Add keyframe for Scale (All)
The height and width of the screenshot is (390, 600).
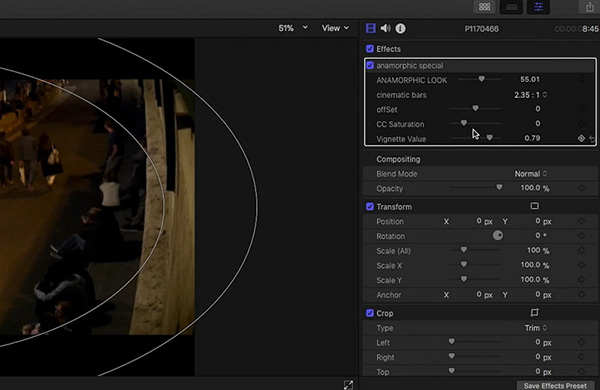click(581, 250)
